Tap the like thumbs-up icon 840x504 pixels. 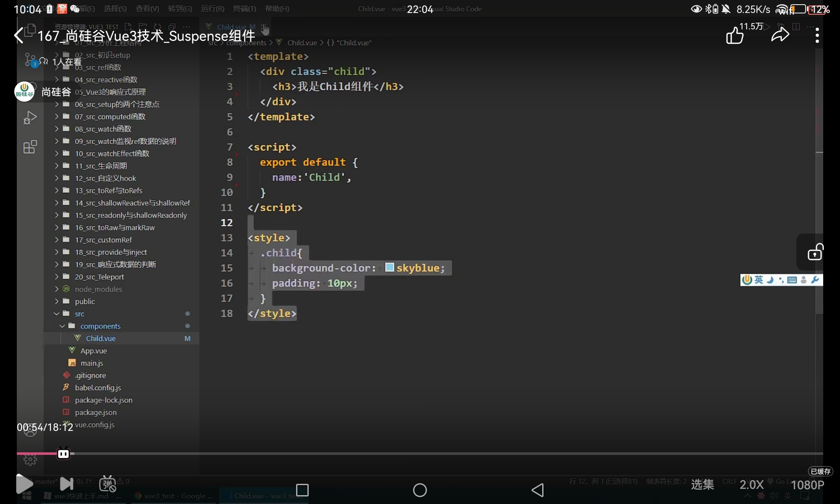click(735, 35)
